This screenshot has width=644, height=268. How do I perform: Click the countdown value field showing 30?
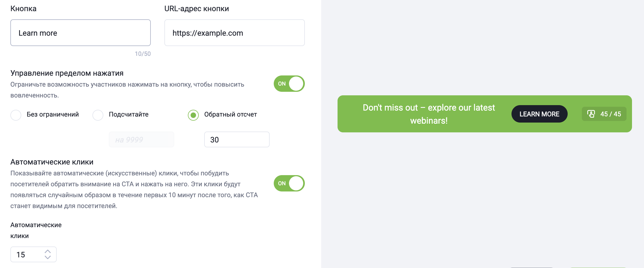[237, 139]
